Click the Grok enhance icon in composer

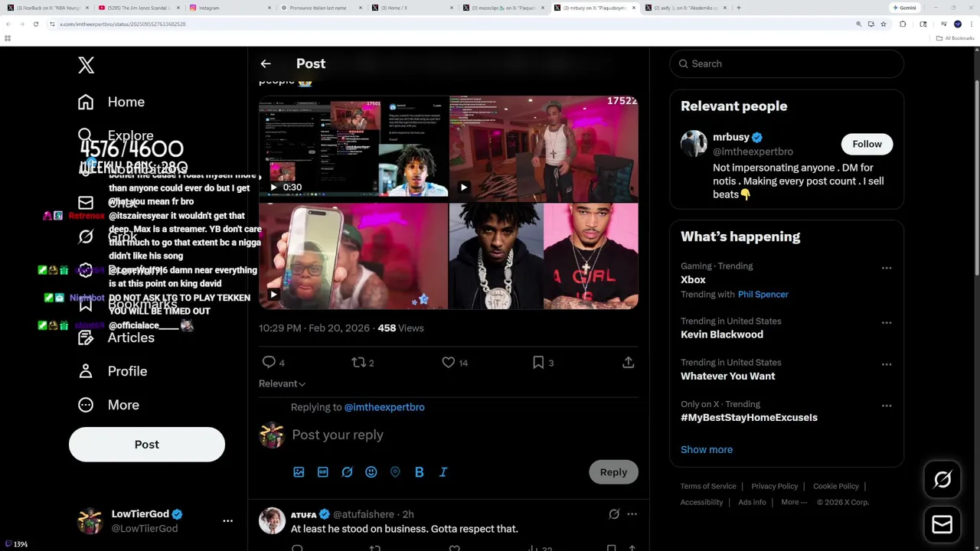coord(347,472)
